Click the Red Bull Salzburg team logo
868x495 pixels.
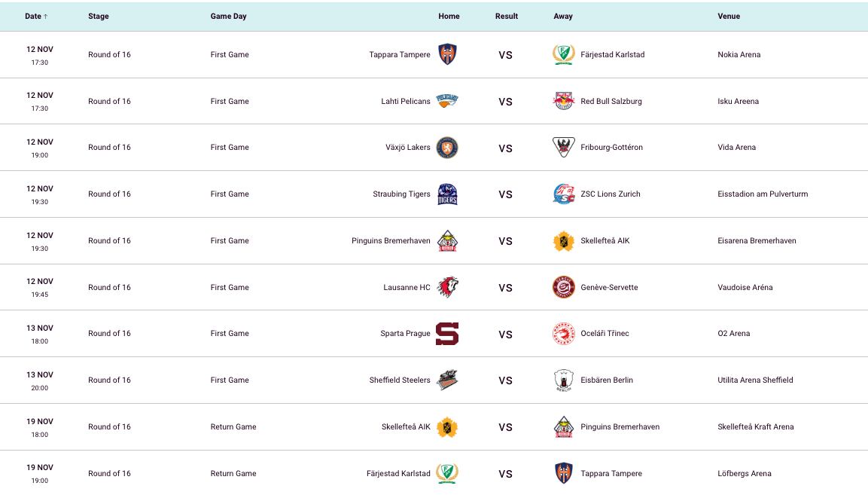pos(564,101)
